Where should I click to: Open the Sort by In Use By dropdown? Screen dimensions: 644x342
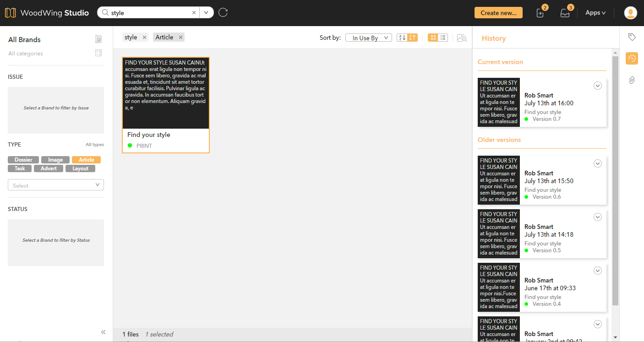[x=369, y=38]
